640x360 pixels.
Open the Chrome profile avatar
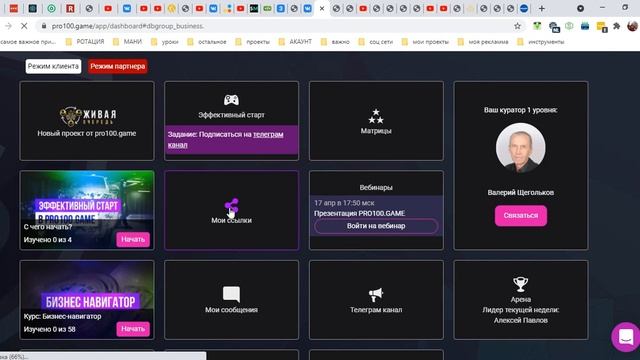(x=632, y=26)
